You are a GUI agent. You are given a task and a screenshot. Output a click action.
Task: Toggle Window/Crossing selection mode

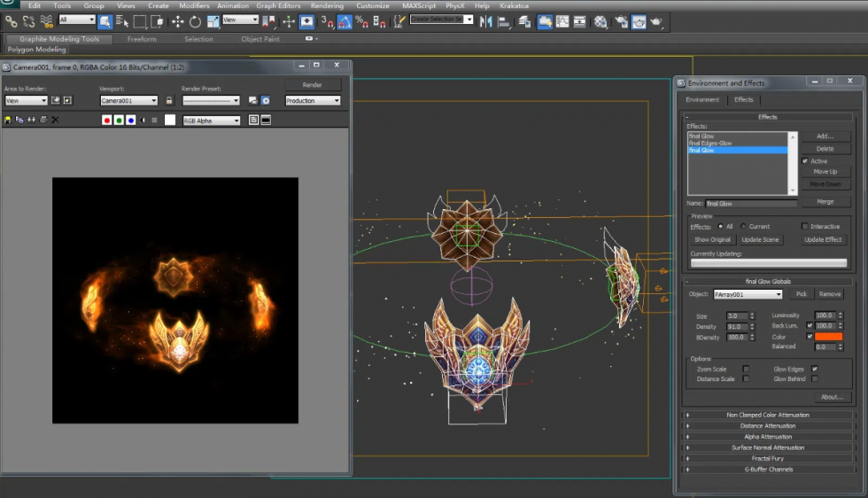tap(158, 21)
